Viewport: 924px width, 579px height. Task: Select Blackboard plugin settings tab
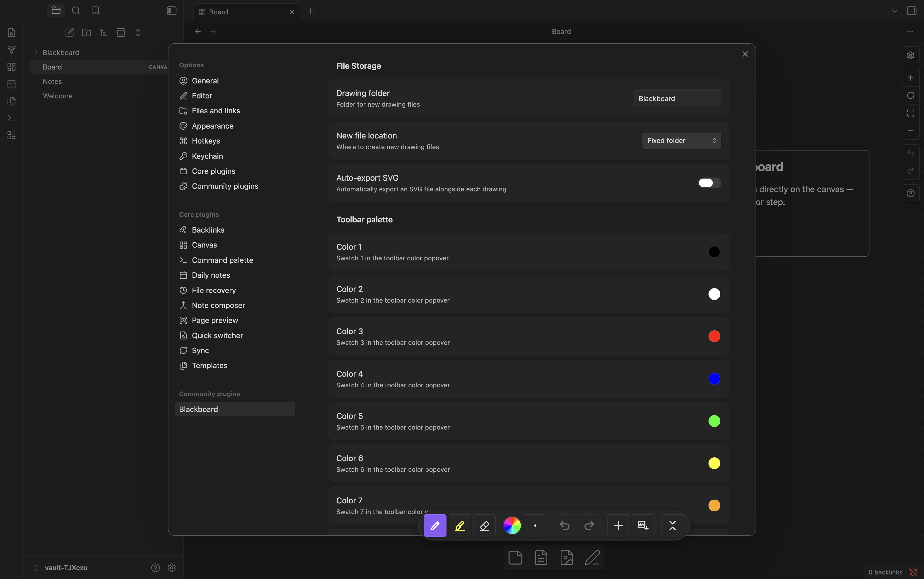[235, 409]
